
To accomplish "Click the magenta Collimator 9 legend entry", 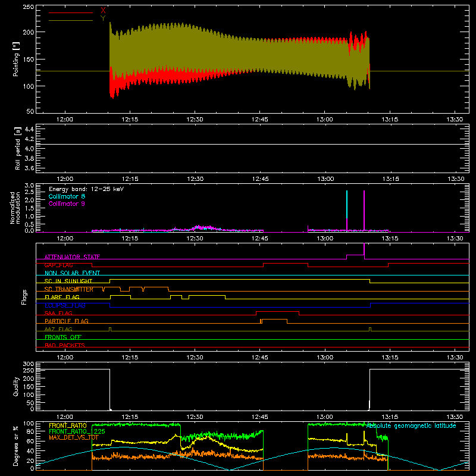I will pyautogui.click(x=67, y=203).
